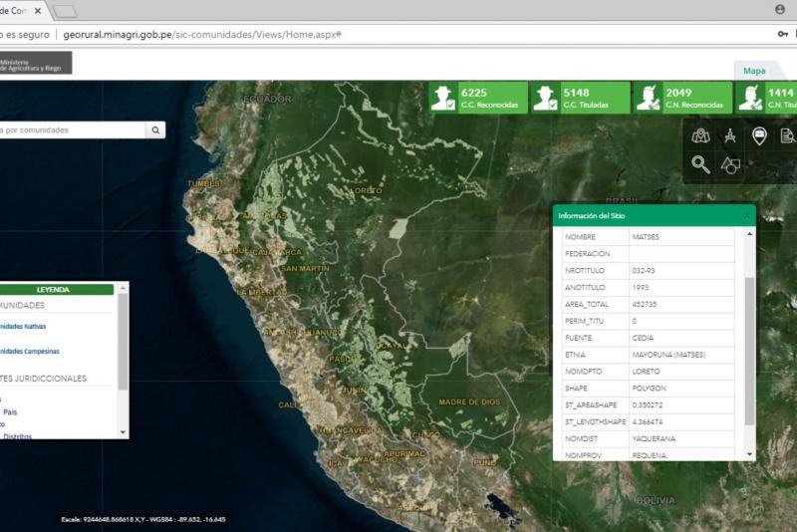Click the Ministerio de Agricultura y Riego logo
Screen dimensions: 797x532
(36, 63)
